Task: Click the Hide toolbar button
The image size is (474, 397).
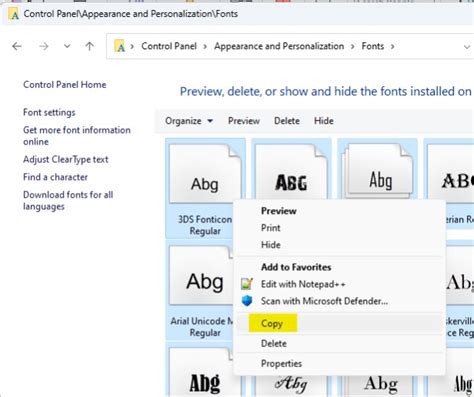Action: (324, 121)
